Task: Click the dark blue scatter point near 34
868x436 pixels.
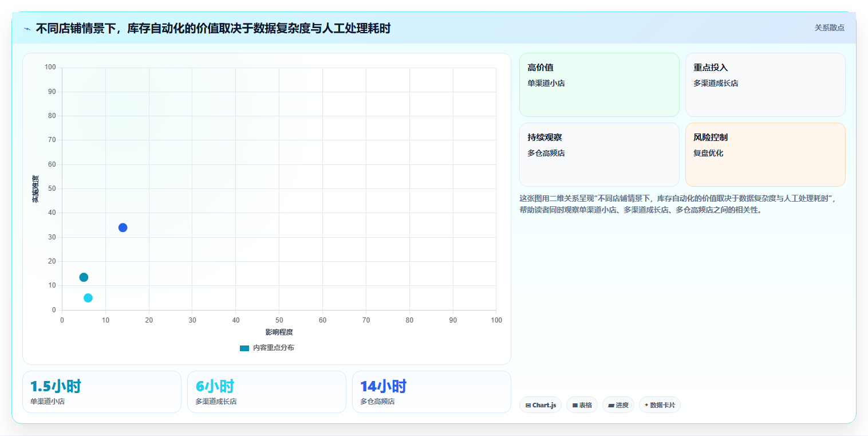Action: coord(123,227)
